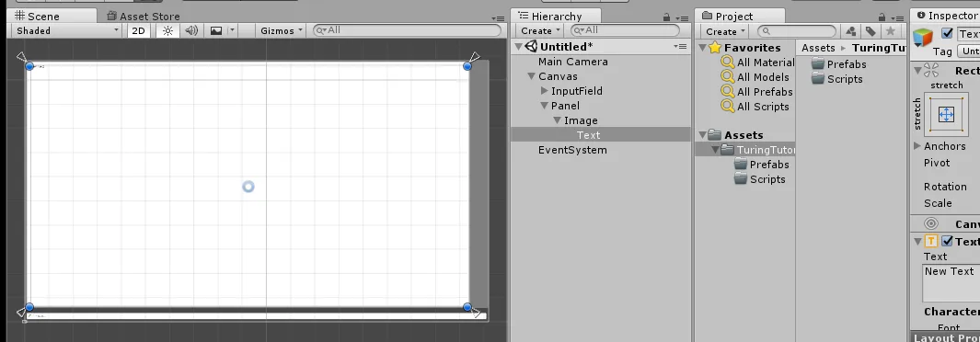The height and width of the screenshot is (342, 980).
Task: Open the Gizmos dropdown
Action: point(282,30)
